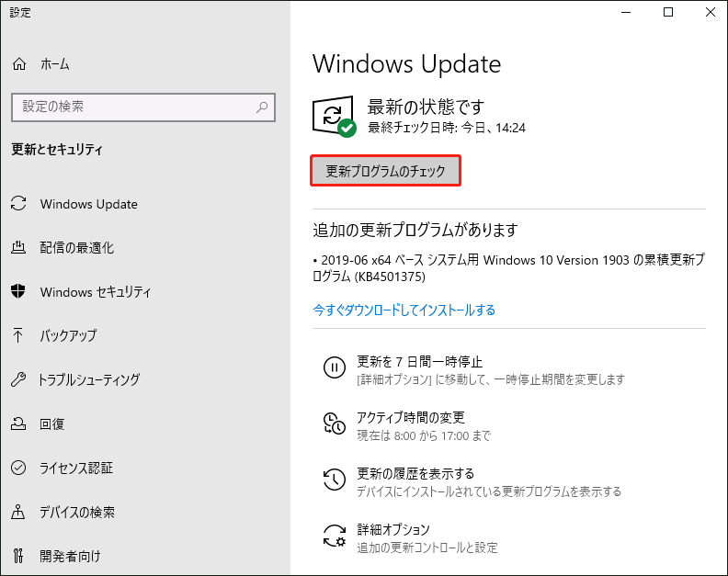Click the 更新とセキュリティ section heading
This screenshot has width=728, height=576.
(57, 150)
